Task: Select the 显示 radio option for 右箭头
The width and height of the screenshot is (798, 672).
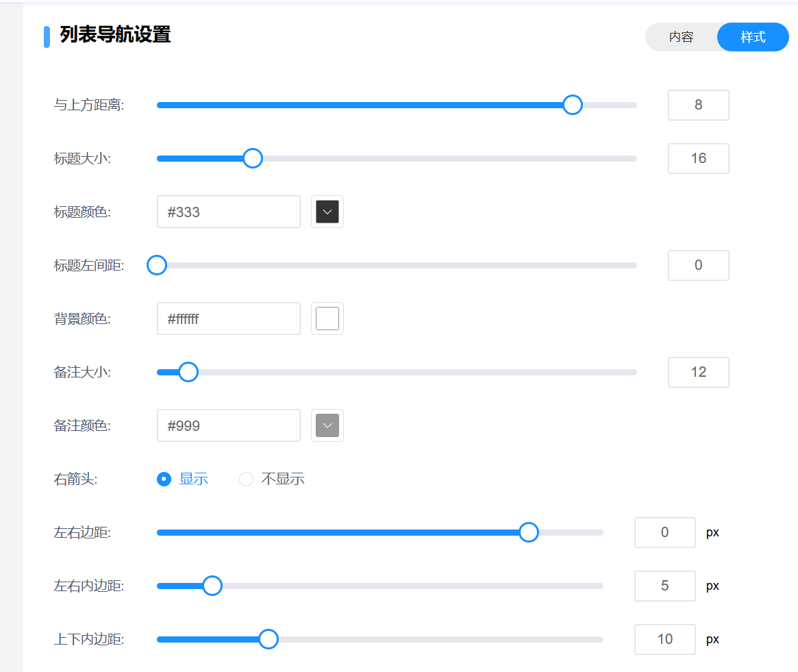Action: tap(164, 480)
